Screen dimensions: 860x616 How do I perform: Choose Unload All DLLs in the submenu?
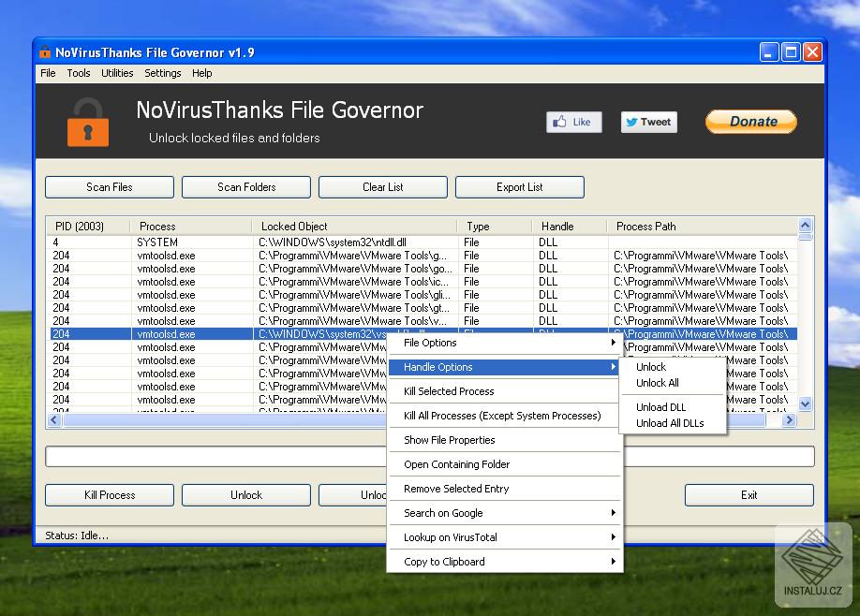[x=673, y=423]
